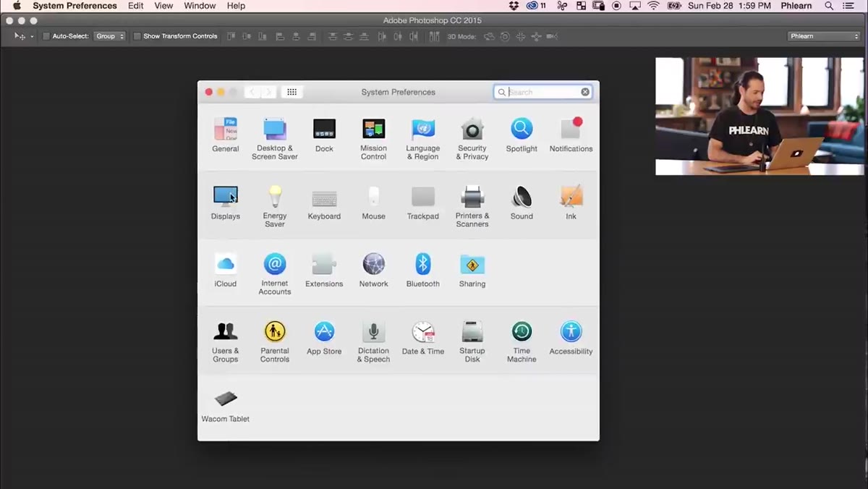Open the App Store preferences pane

[324, 338]
